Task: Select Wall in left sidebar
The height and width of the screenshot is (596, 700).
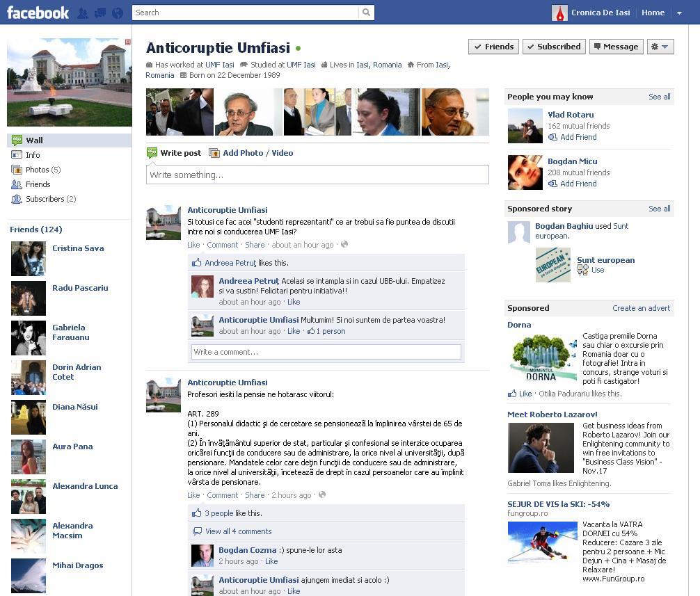Action: (70, 140)
